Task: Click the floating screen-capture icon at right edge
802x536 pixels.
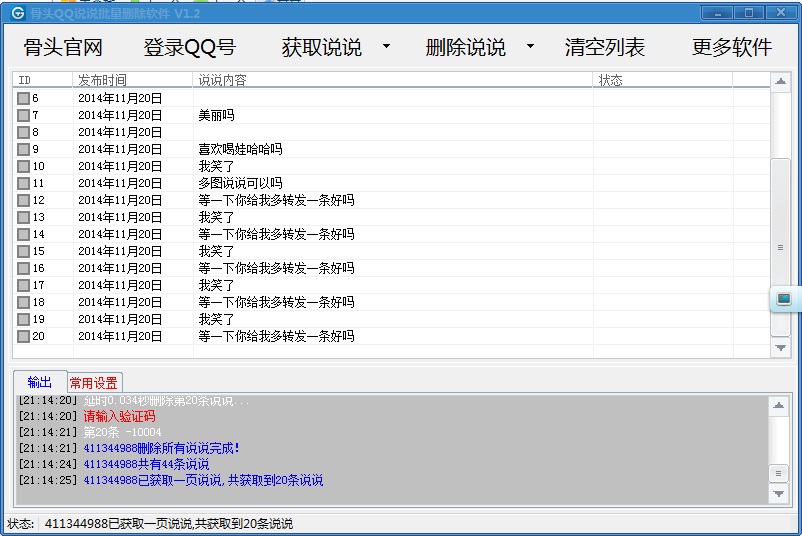Action: pos(784,299)
